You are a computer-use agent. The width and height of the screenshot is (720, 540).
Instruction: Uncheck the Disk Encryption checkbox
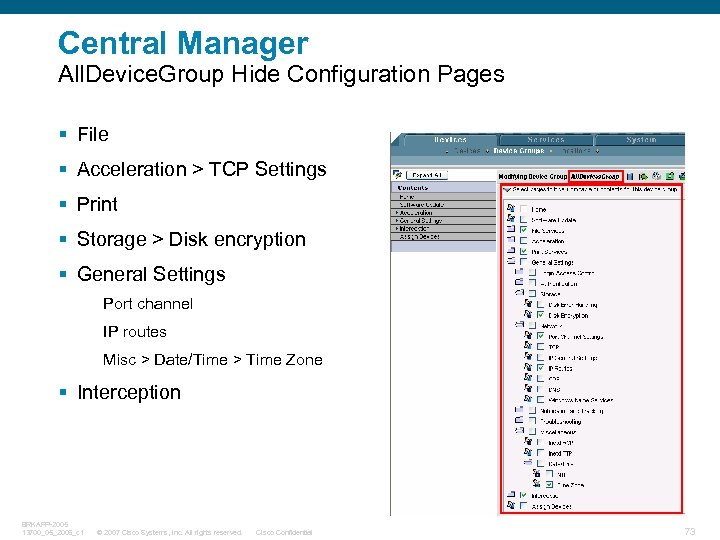540,315
